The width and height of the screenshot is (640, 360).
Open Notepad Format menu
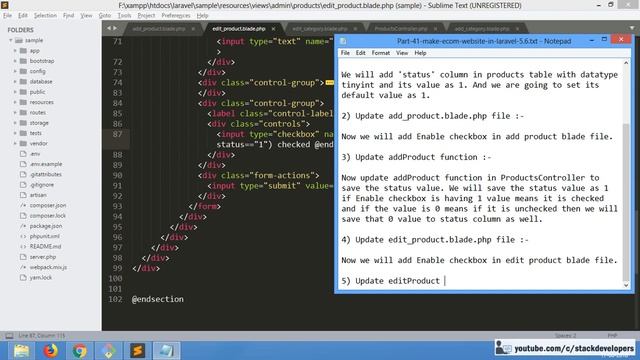coord(380,53)
